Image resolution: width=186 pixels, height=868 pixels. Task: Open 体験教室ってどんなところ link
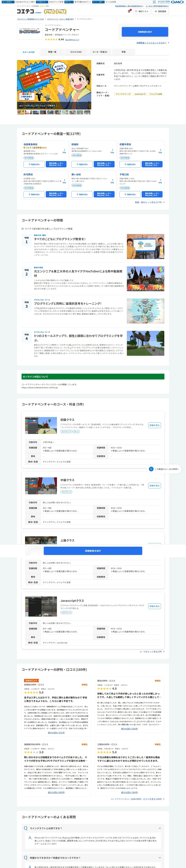(153, 43)
